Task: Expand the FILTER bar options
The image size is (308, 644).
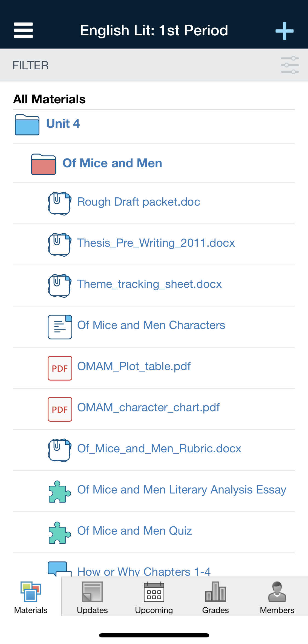Action: pyautogui.click(x=31, y=66)
